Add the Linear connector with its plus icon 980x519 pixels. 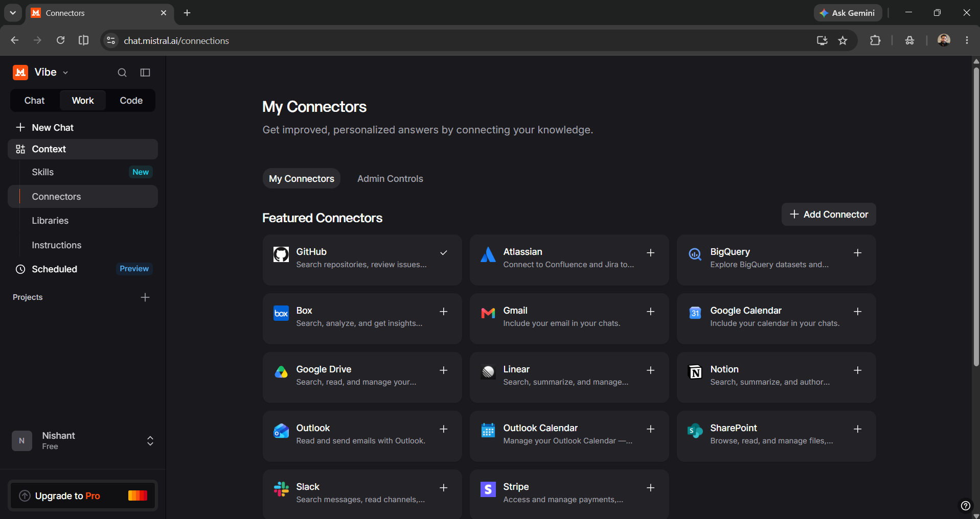click(651, 370)
